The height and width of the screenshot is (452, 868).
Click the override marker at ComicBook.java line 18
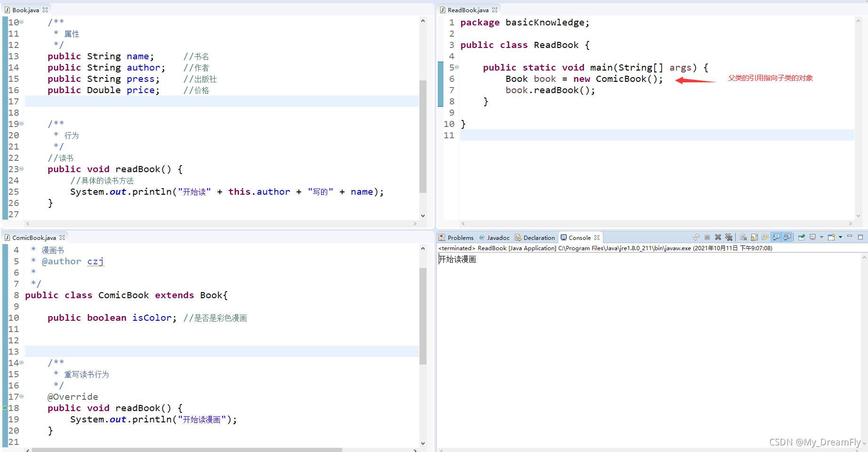pos(5,407)
